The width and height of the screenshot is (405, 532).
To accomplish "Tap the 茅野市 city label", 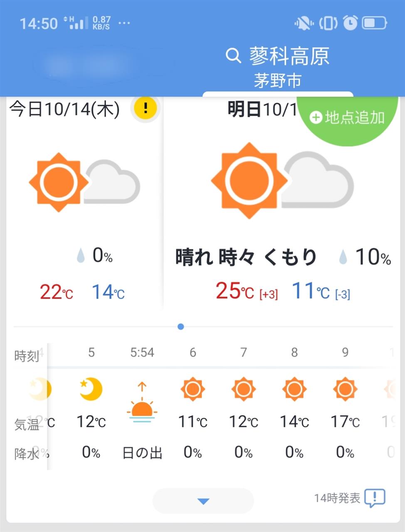I will 278,81.
